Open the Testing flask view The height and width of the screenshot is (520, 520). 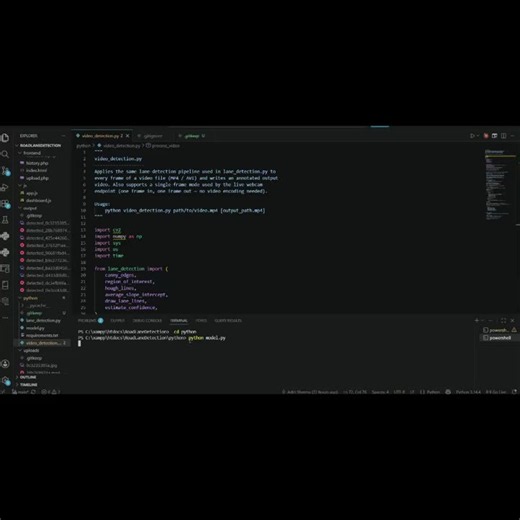[x=5, y=220]
